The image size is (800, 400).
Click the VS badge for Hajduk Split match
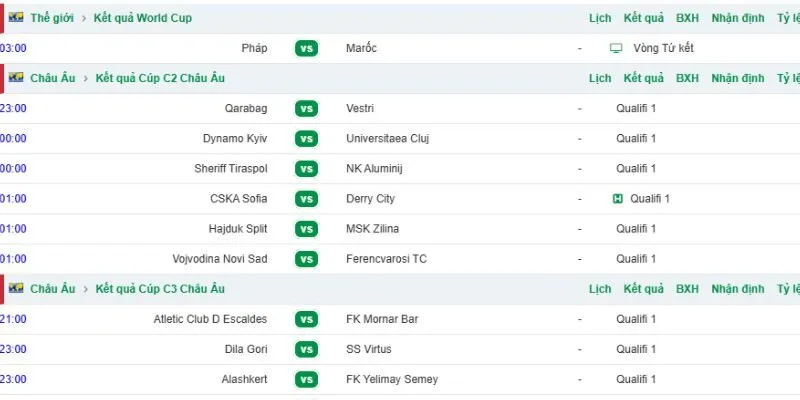306,229
